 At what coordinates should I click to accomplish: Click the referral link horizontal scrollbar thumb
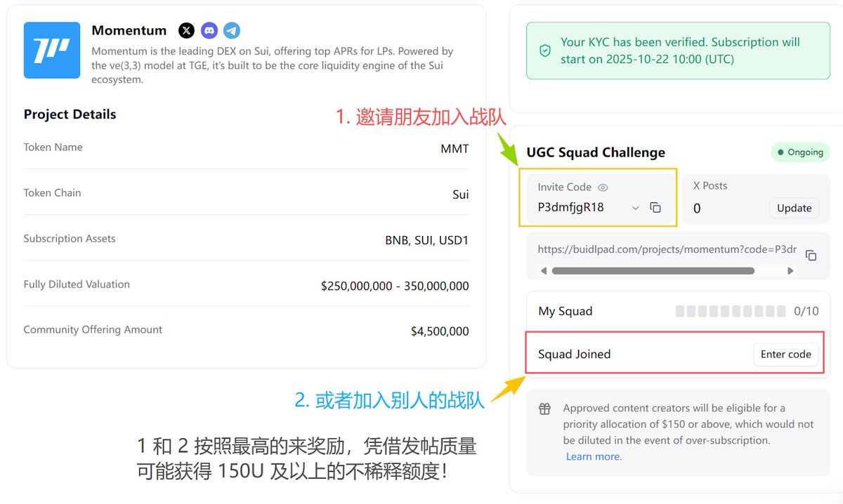click(653, 270)
